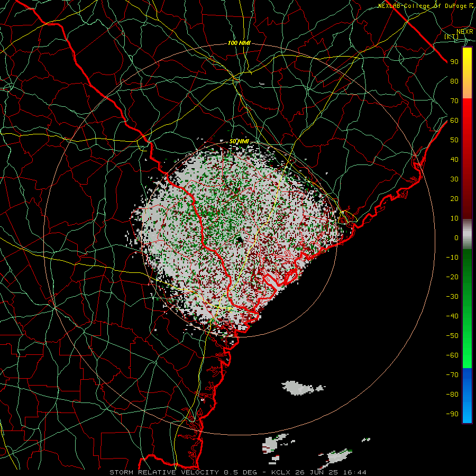Click the "16:44" timestamp in caption
The width and height of the screenshot is (476, 476).
(355, 472)
